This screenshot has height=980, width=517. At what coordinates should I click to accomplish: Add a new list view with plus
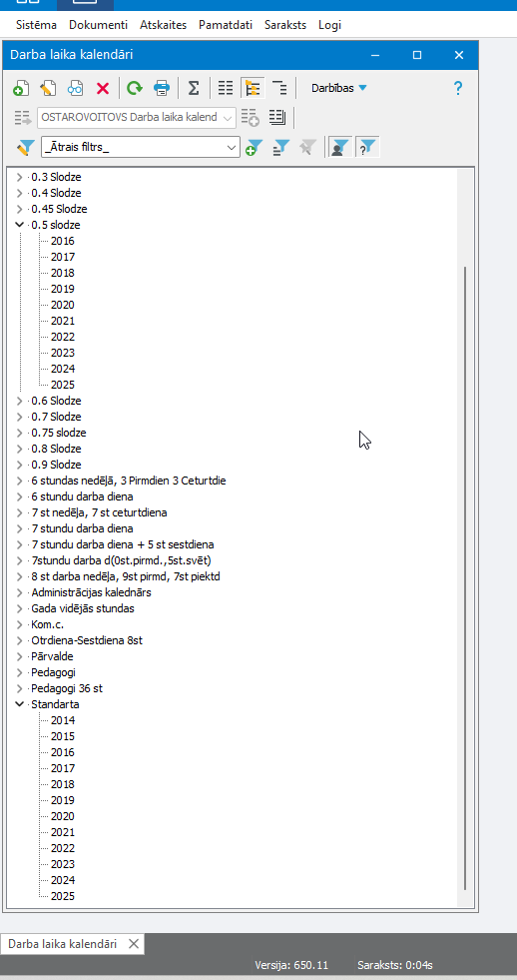pos(251,118)
